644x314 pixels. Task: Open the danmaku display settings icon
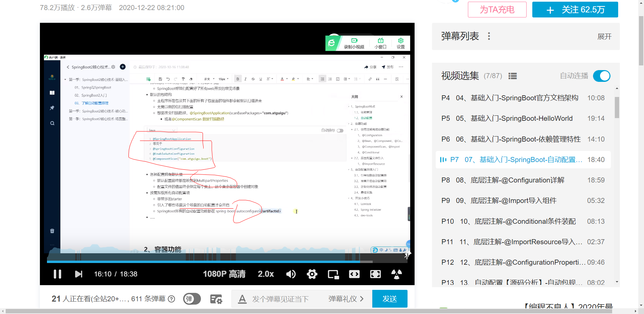pos(216,299)
